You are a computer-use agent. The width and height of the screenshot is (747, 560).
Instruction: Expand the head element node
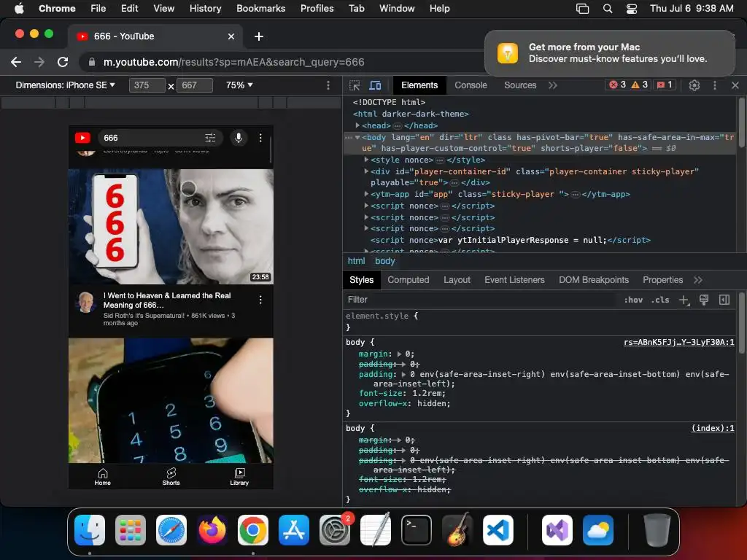click(x=357, y=125)
